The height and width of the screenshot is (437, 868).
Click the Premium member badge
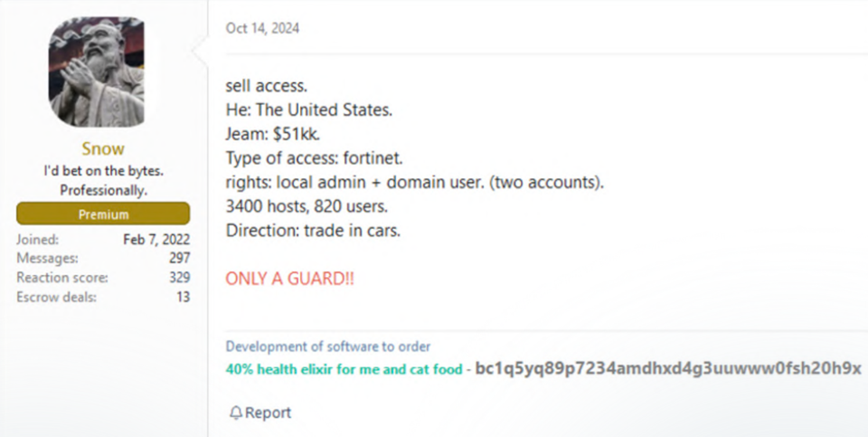click(x=102, y=214)
